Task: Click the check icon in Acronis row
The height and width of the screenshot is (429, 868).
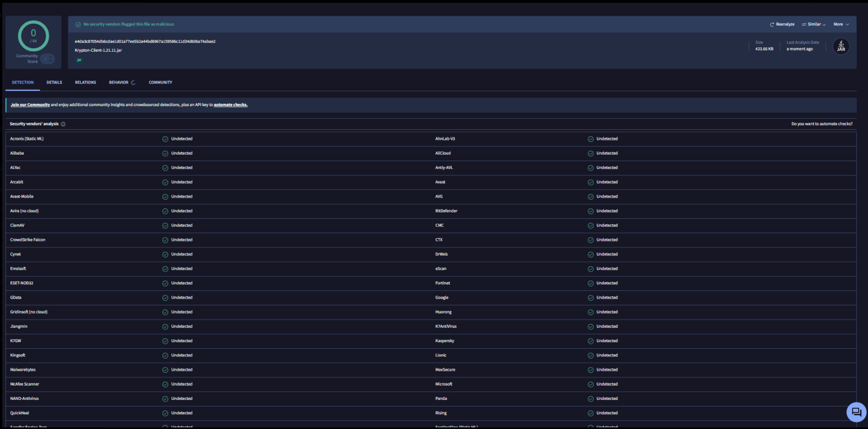Action: coord(165,139)
